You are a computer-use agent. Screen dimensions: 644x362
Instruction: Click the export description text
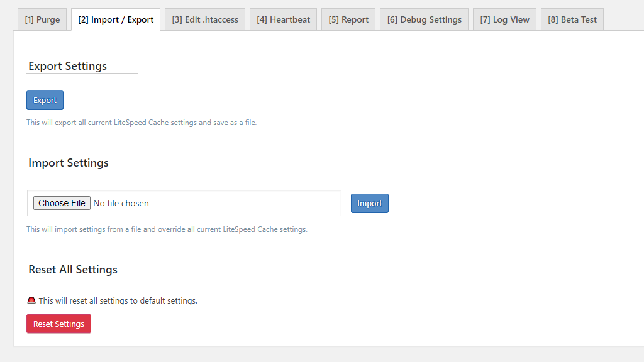[x=142, y=123]
